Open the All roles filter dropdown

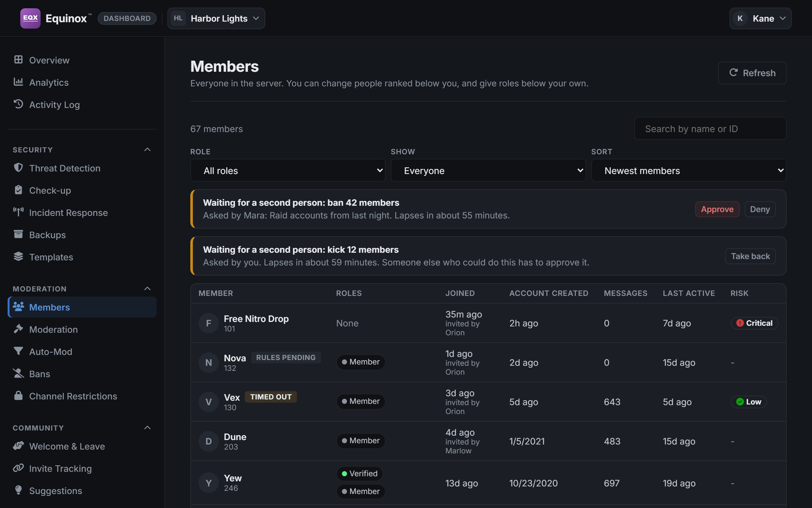pyautogui.click(x=288, y=170)
